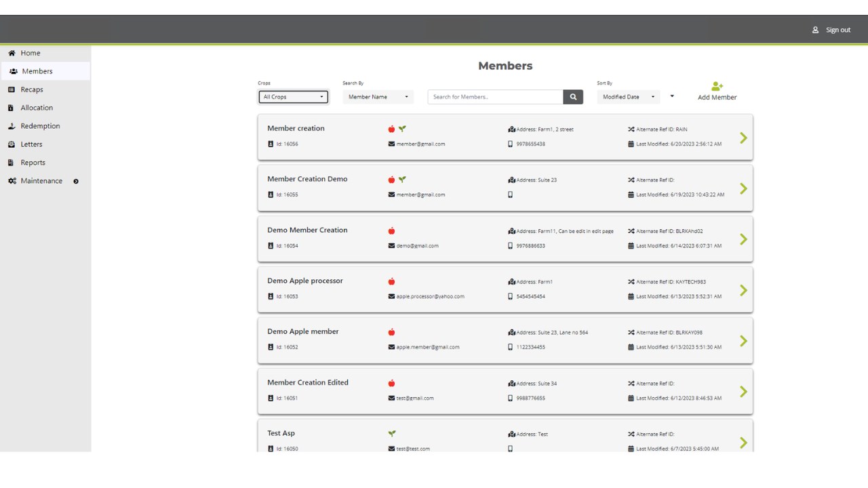
Task: Click the phone icon beside 9978655438
Action: click(511, 144)
